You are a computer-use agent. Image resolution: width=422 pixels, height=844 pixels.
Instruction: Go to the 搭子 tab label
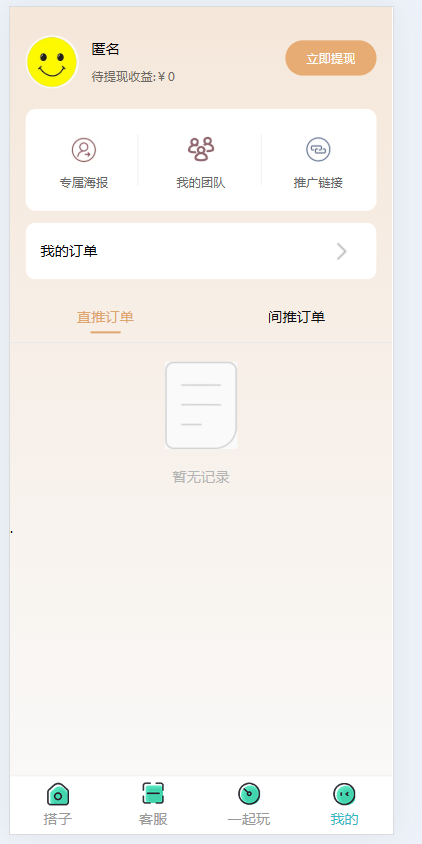pos(58,819)
